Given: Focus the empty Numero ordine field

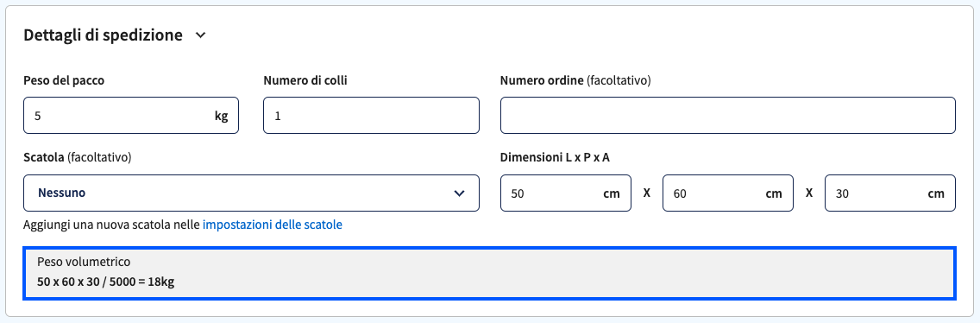Looking at the screenshot, I should coord(728,115).
